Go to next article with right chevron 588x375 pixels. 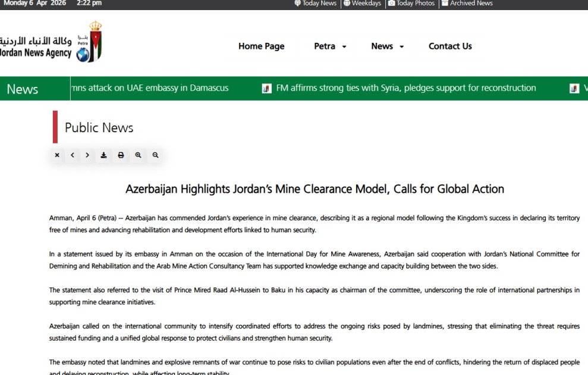pos(87,155)
